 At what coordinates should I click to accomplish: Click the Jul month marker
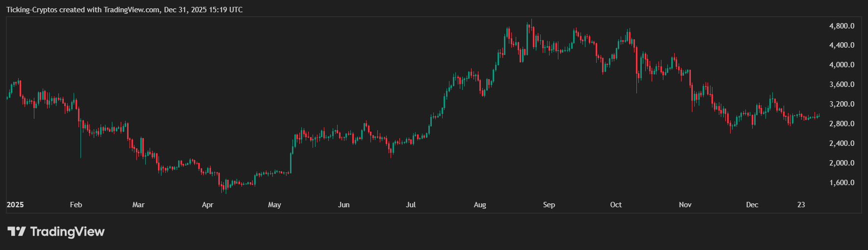coord(411,205)
